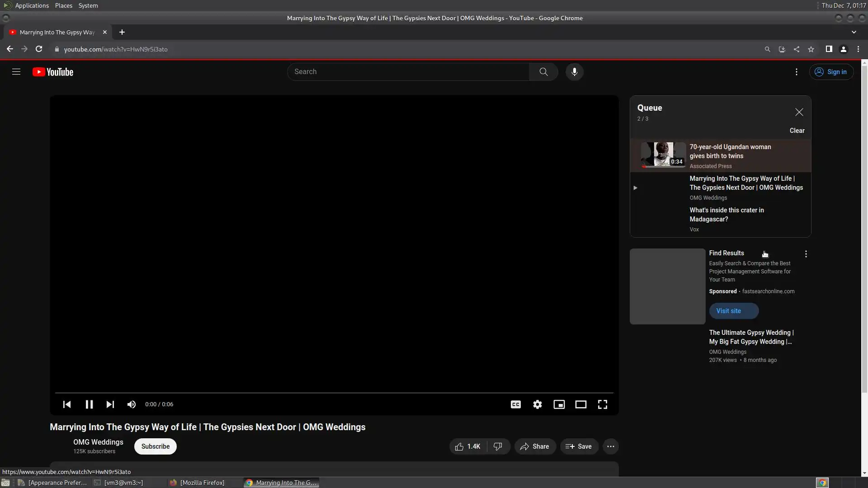
Task: Subscribe to OMG Weddings channel
Action: [x=155, y=446]
